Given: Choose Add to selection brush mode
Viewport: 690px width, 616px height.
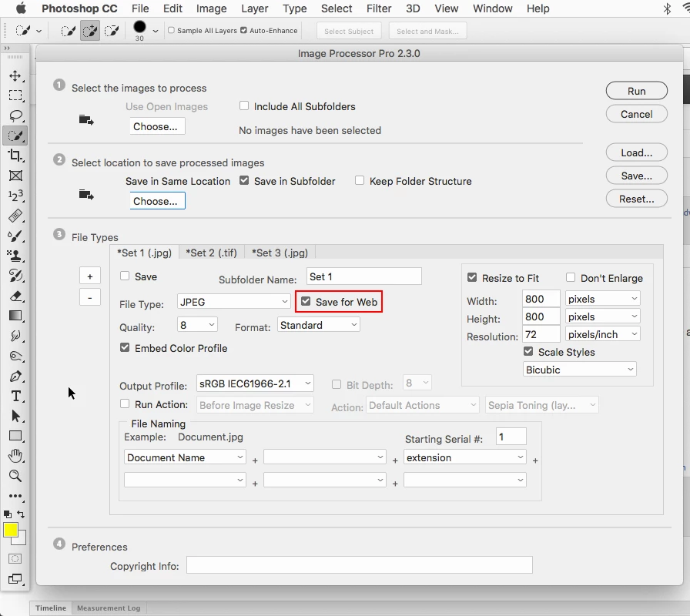Looking at the screenshot, I should point(90,30).
